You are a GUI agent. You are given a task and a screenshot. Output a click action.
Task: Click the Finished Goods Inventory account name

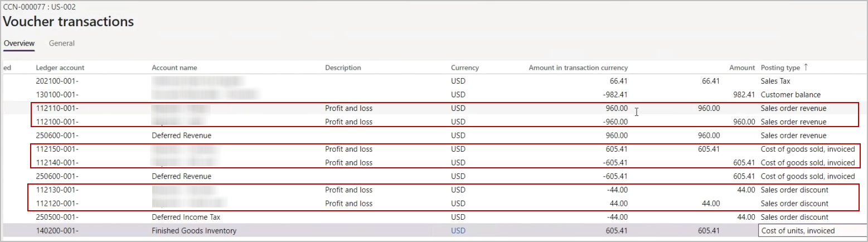[194, 231]
